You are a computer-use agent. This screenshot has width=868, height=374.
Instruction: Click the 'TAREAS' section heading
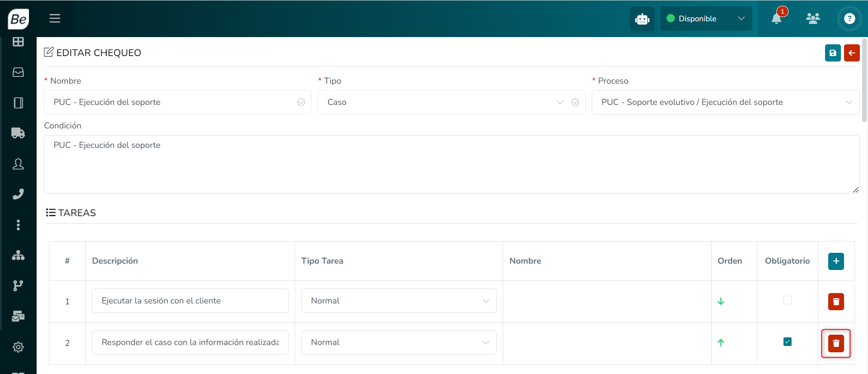pyautogui.click(x=77, y=213)
